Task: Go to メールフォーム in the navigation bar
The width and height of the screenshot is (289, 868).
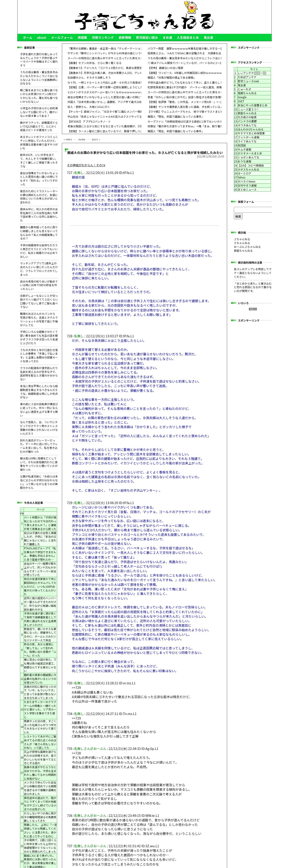Action: pyautogui.click(x=62, y=38)
